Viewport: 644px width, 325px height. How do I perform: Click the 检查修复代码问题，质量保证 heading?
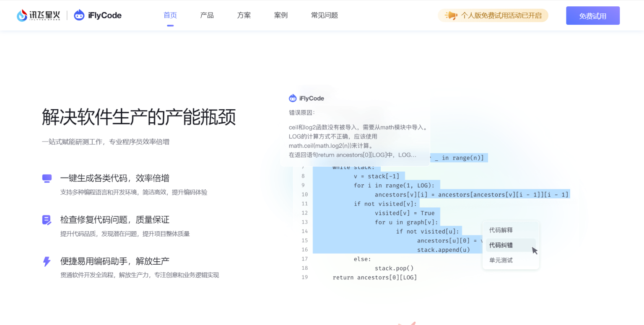pyautogui.click(x=115, y=219)
